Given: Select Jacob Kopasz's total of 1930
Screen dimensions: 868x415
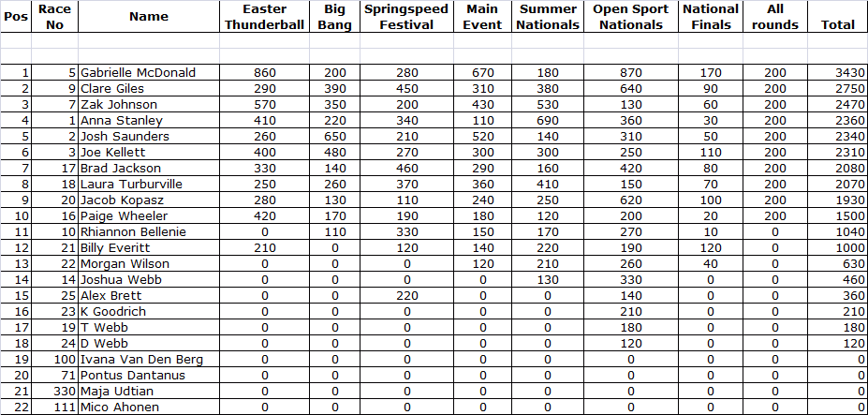Looking at the screenshot, I should pyautogui.click(x=837, y=200).
